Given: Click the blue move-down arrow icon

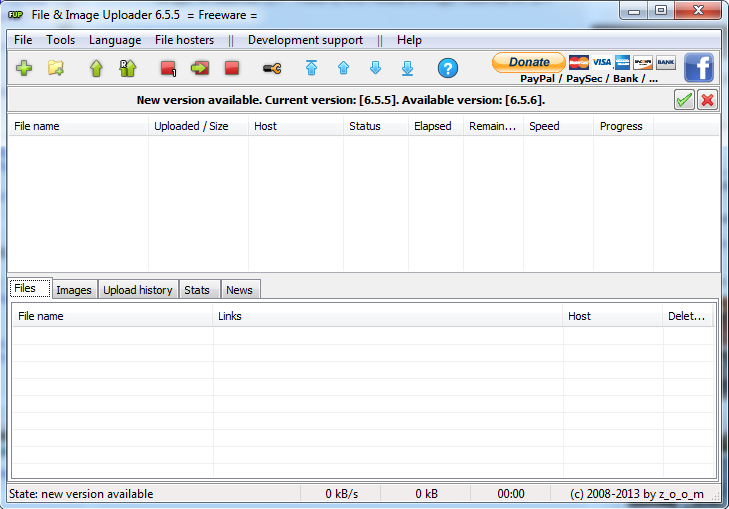Looking at the screenshot, I should (376, 68).
